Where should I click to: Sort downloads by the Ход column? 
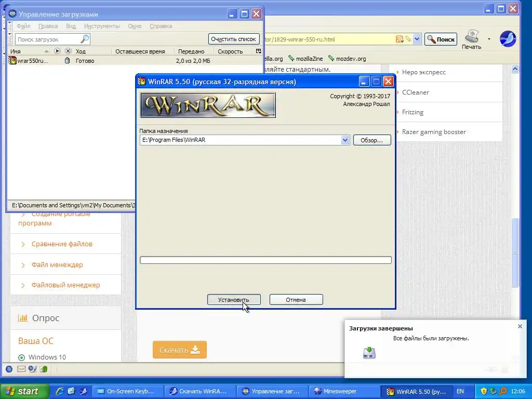(x=92, y=51)
